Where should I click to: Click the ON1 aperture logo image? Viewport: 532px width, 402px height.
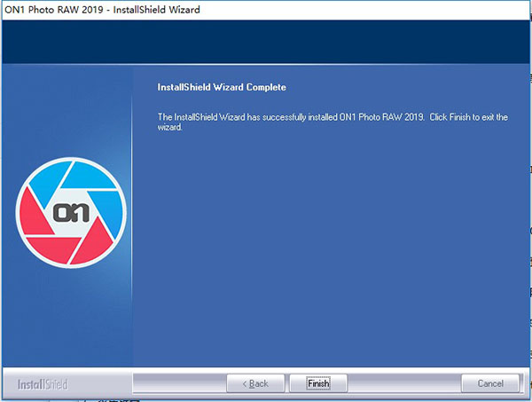pos(71,213)
